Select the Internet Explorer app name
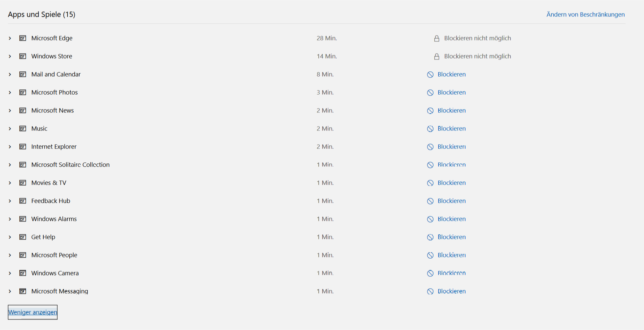The width and height of the screenshot is (644, 330). [54, 147]
